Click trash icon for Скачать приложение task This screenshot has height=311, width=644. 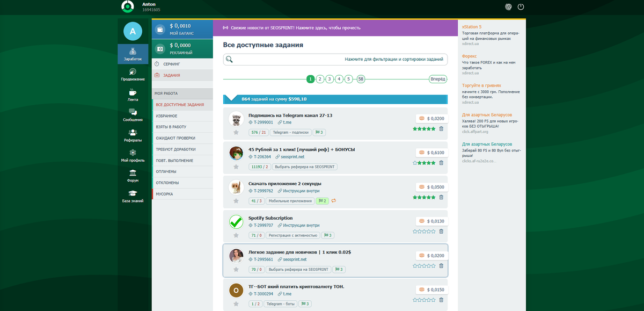[x=441, y=197]
